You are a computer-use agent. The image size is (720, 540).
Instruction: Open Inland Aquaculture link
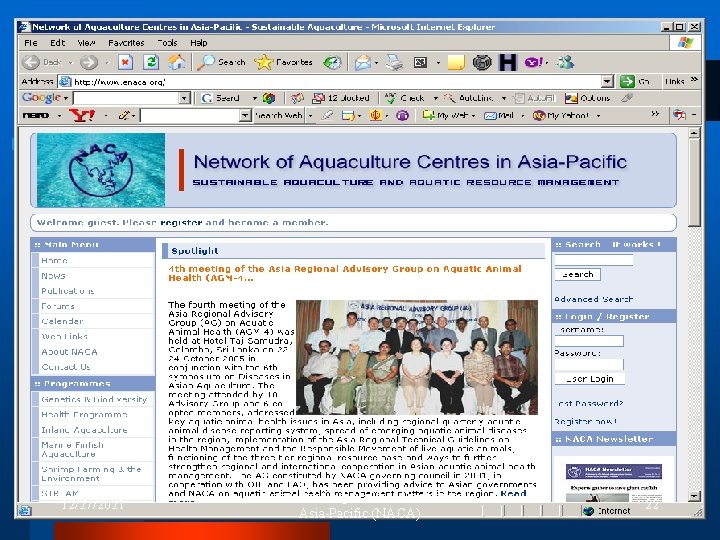(x=84, y=430)
